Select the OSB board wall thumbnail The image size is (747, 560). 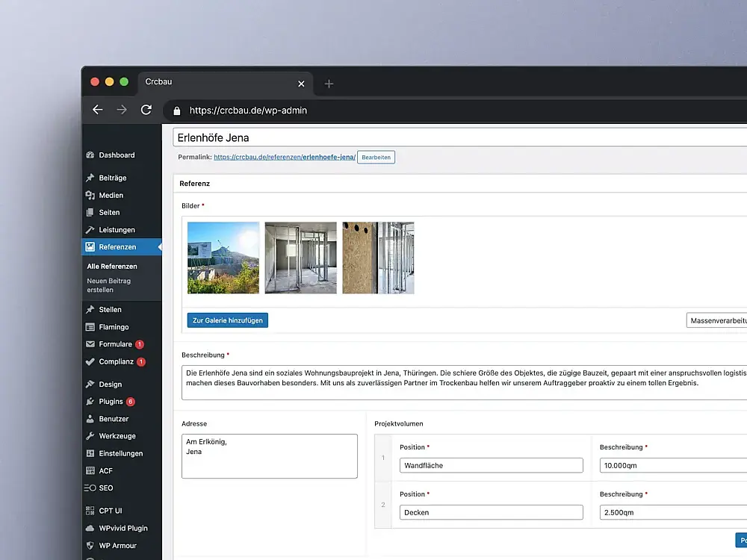click(x=378, y=258)
